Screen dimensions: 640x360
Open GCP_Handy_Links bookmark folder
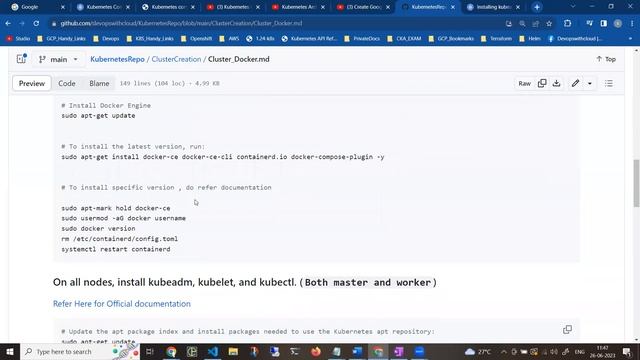pyautogui.click(x=61, y=38)
